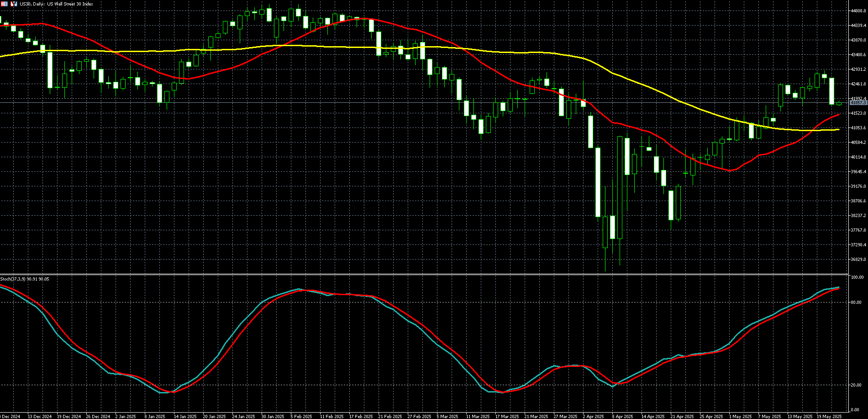Screen dimensions: 868x419
Task: Click the 19 Dec 2024 date label
Action: [68, 416]
